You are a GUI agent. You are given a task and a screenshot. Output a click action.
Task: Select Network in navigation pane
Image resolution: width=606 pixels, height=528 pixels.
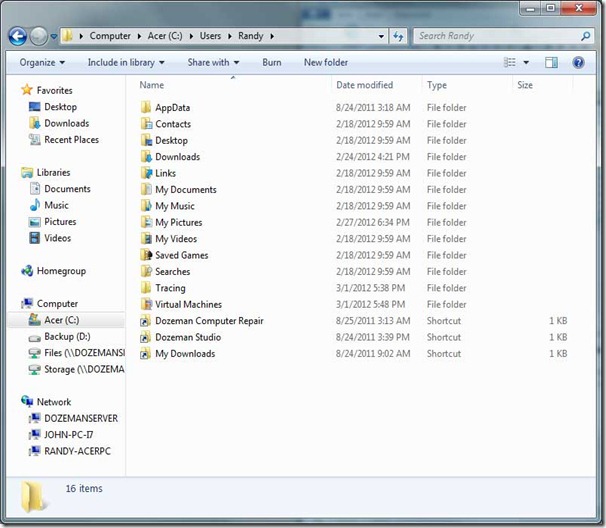click(54, 402)
